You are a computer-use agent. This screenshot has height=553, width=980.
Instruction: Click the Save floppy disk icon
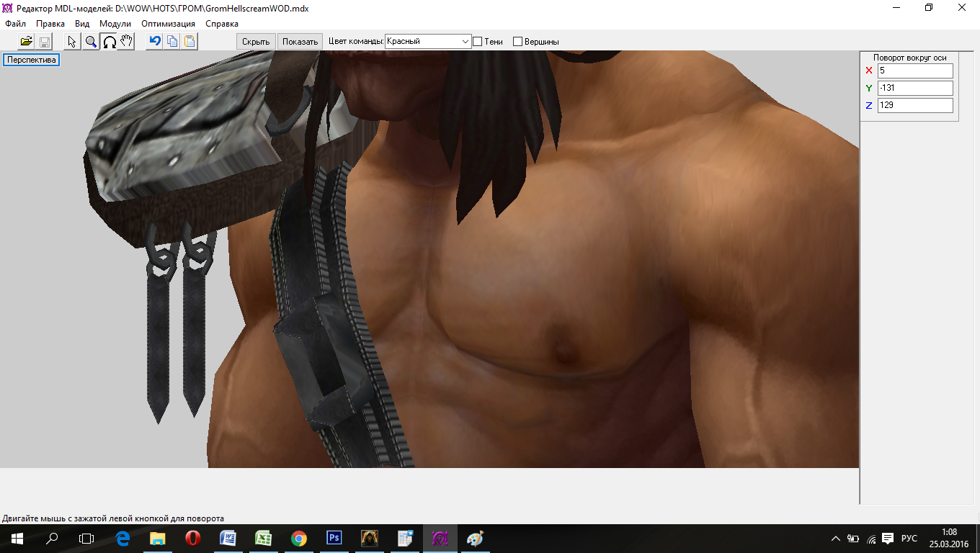[43, 41]
